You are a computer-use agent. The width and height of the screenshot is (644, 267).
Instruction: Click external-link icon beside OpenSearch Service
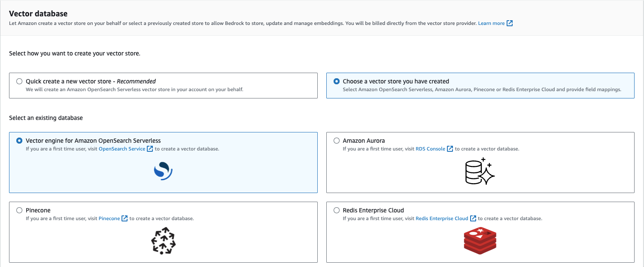[x=150, y=149]
